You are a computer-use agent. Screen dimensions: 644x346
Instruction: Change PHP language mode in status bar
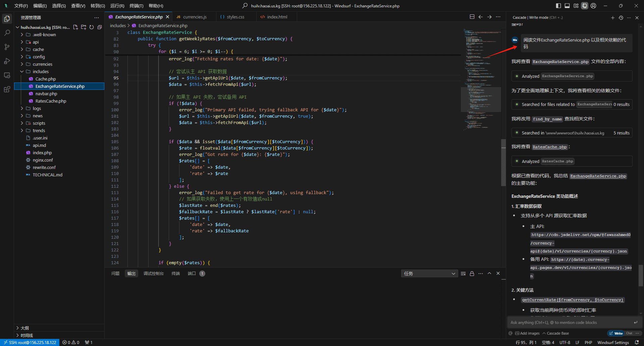pyautogui.click(x=588, y=342)
